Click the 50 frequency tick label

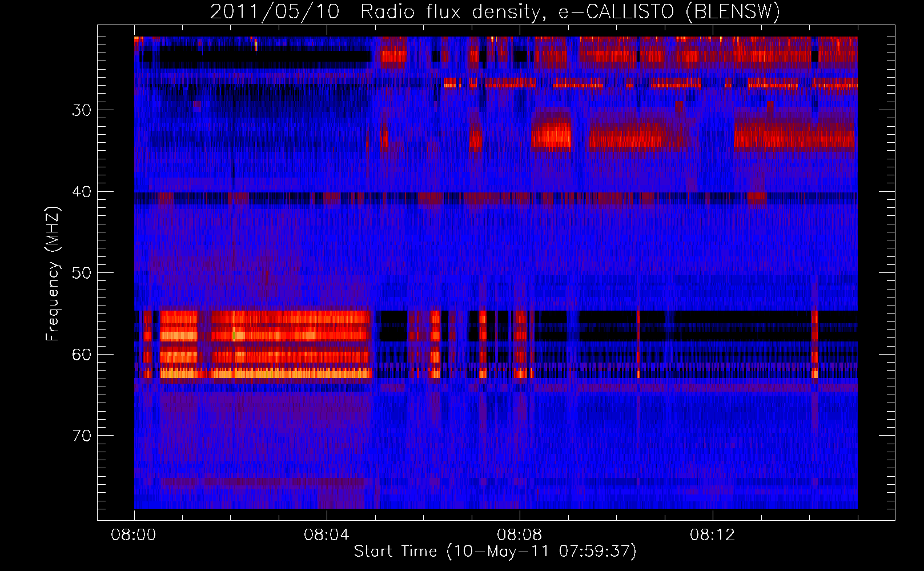82,273
